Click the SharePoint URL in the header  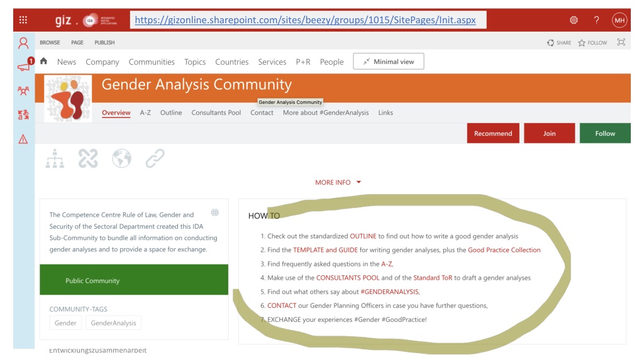coord(305,20)
